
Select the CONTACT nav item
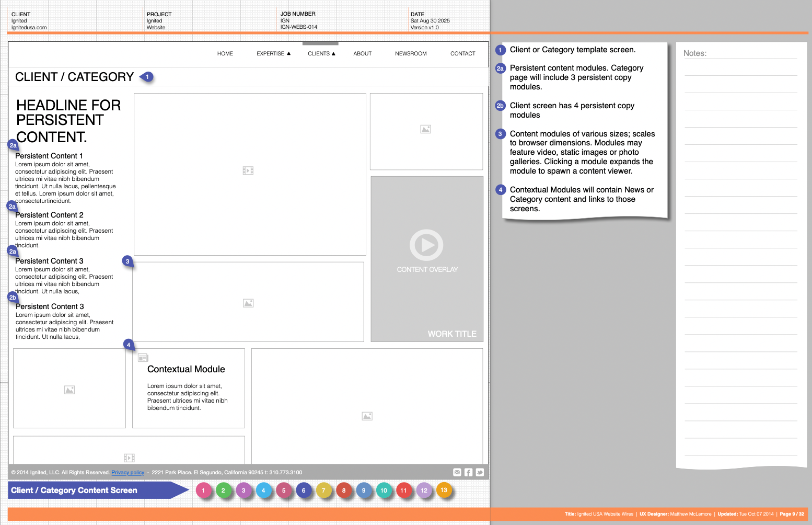click(463, 53)
